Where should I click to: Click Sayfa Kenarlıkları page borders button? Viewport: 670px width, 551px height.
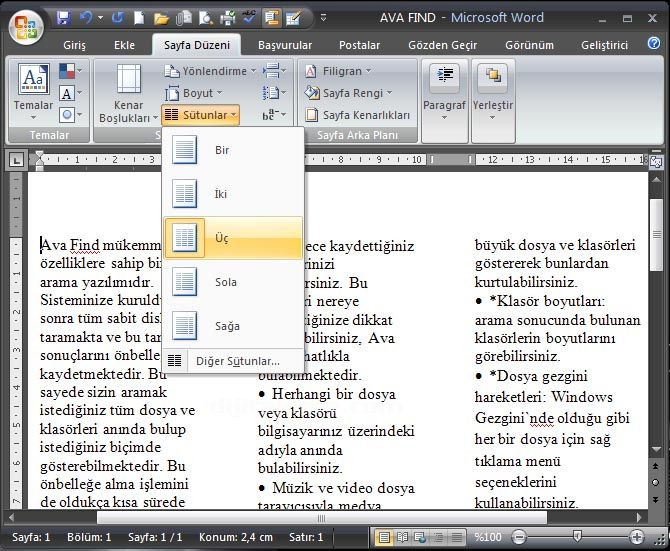(x=357, y=114)
